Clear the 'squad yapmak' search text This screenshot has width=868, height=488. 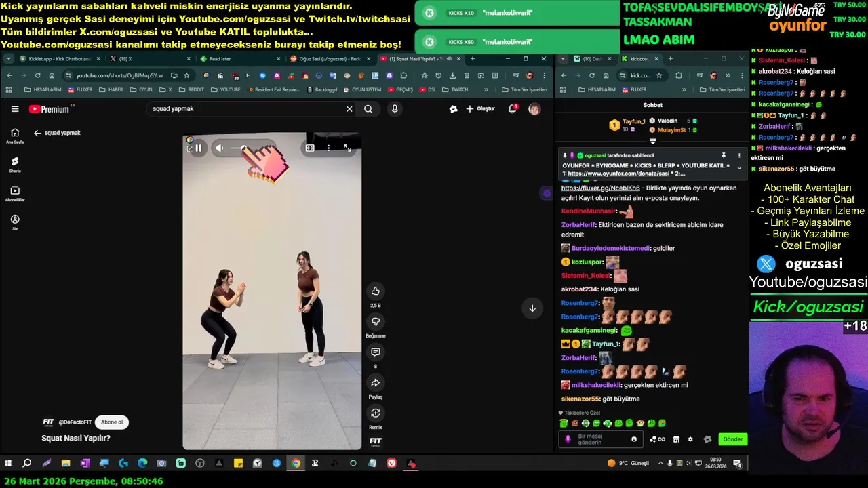[349, 109]
